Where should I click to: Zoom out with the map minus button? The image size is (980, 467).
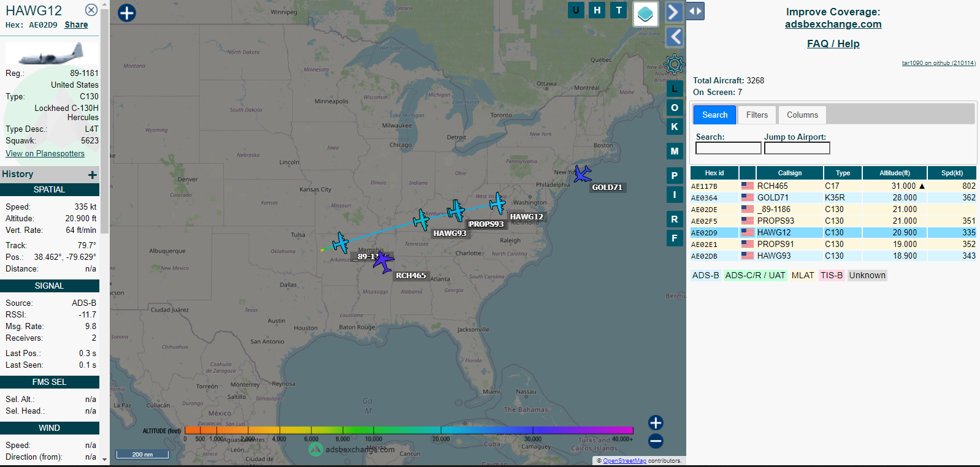pos(656,441)
